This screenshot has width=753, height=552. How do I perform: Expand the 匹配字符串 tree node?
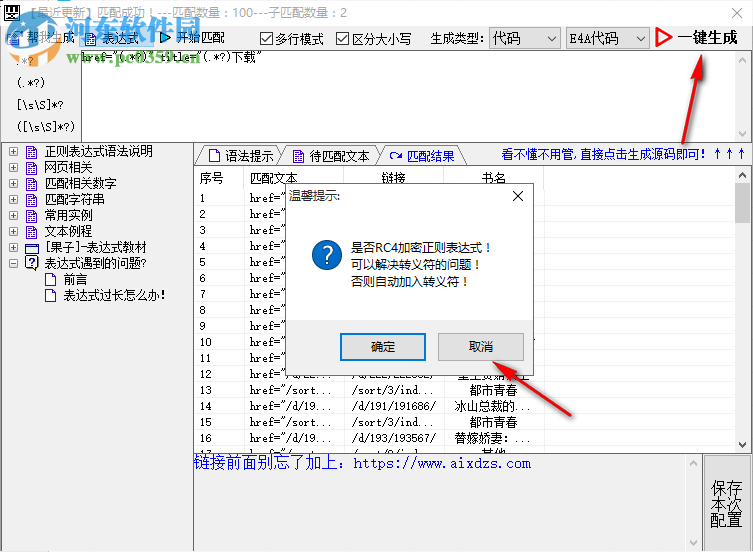(x=13, y=199)
